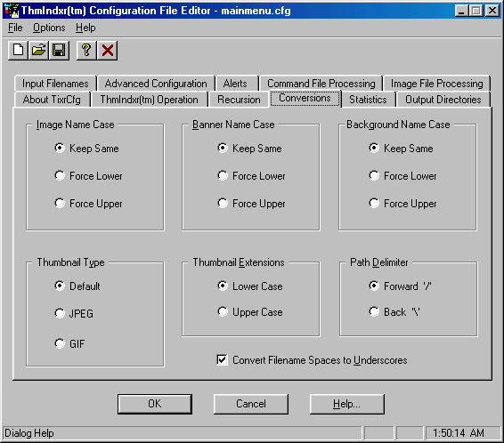Click the application icon in title bar

tap(12, 11)
